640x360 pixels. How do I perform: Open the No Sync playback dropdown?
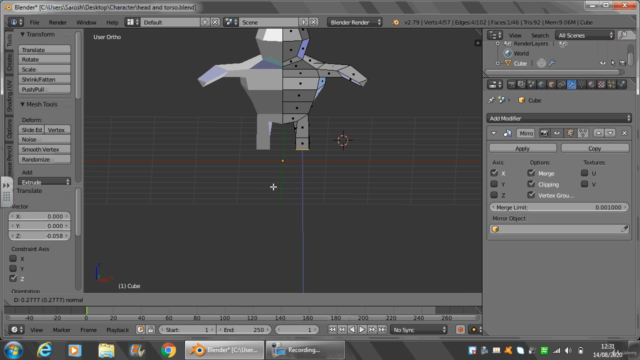(419, 329)
